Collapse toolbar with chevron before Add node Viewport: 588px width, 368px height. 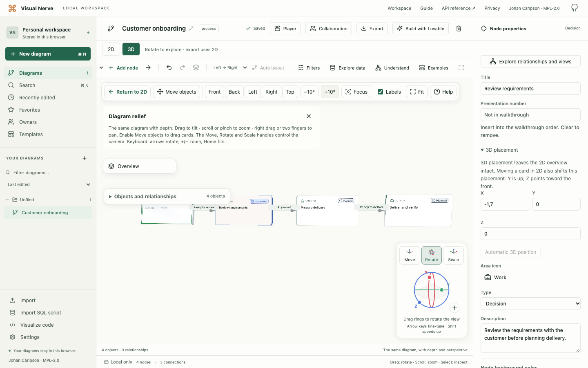pyautogui.click(x=101, y=68)
